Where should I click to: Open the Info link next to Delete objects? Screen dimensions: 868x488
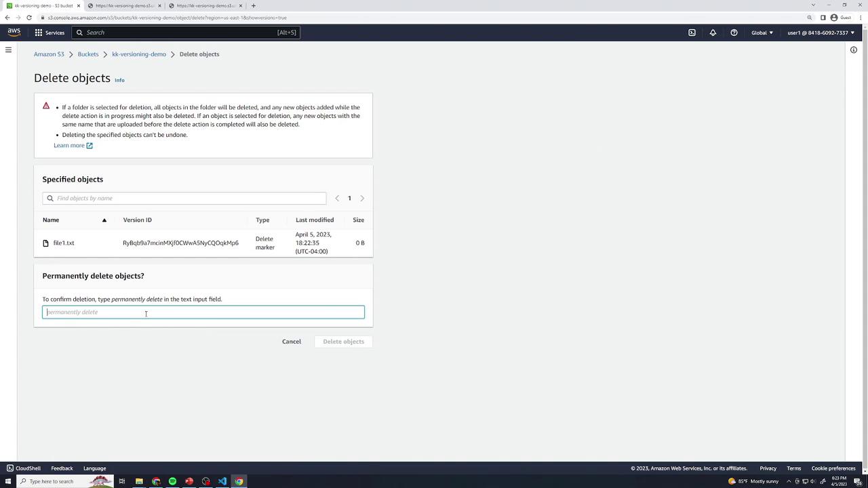119,80
